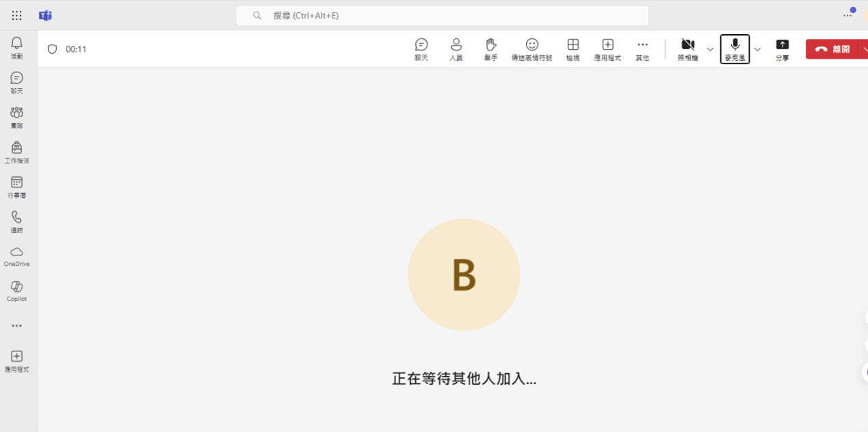
Task: Open 傳送表情符號 emoji reactions
Action: point(531,49)
